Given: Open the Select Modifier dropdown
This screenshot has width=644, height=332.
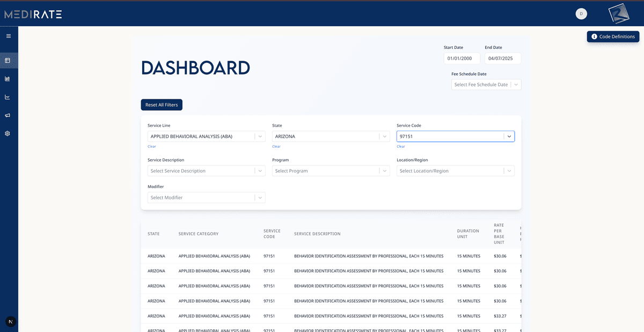Looking at the screenshot, I should click(x=207, y=198).
